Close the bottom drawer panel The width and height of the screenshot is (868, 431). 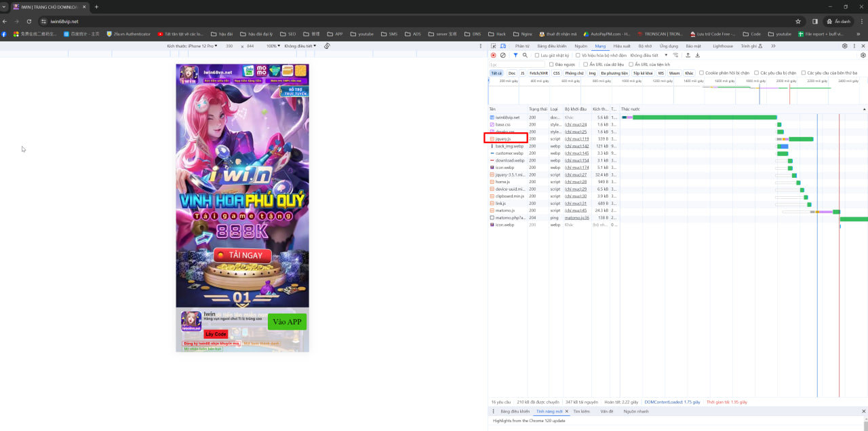pyautogui.click(x=863, y=411)
